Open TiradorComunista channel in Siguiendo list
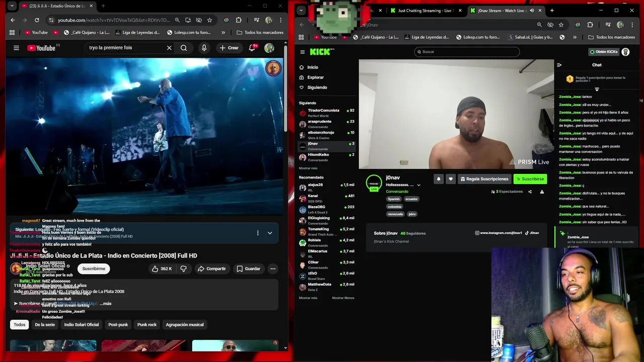The image size is (644, 362). 327,113
